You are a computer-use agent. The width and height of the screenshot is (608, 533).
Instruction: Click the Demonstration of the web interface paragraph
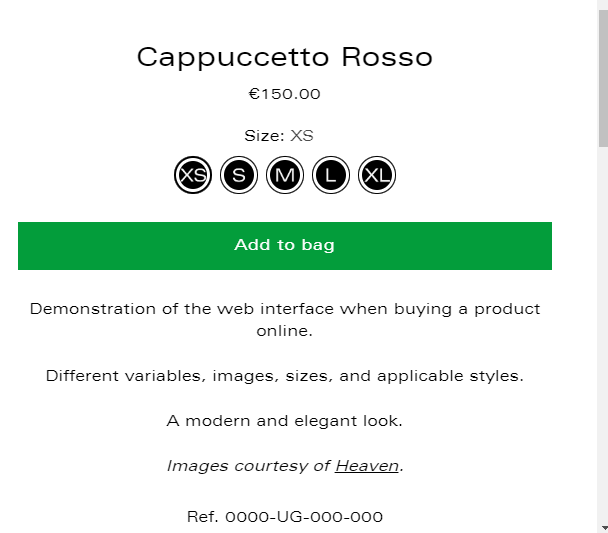point(285,309)
